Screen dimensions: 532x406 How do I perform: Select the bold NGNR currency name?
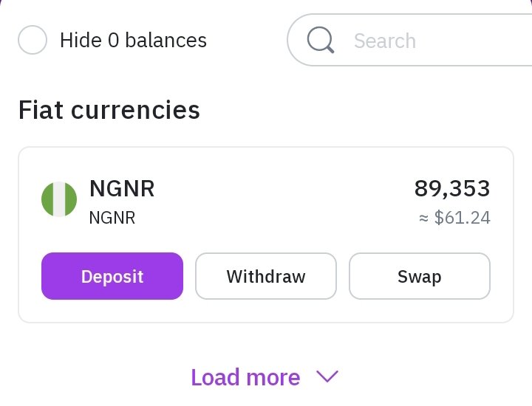pos(122,188)
